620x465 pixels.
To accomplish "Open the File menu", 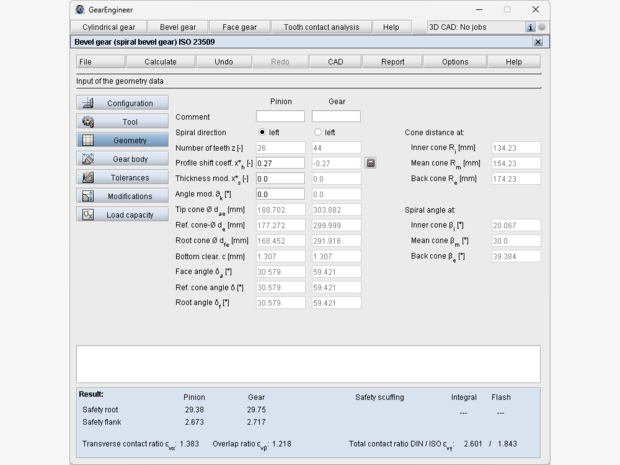I will (x=87, y=62).
